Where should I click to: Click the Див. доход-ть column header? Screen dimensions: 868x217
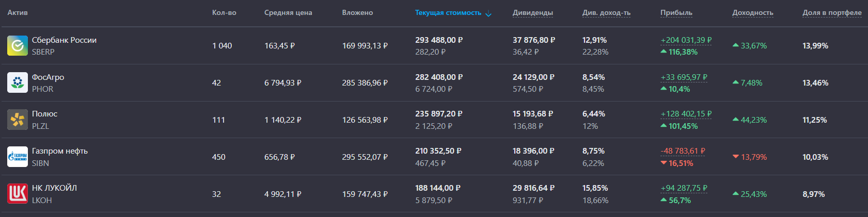point(606,13)
